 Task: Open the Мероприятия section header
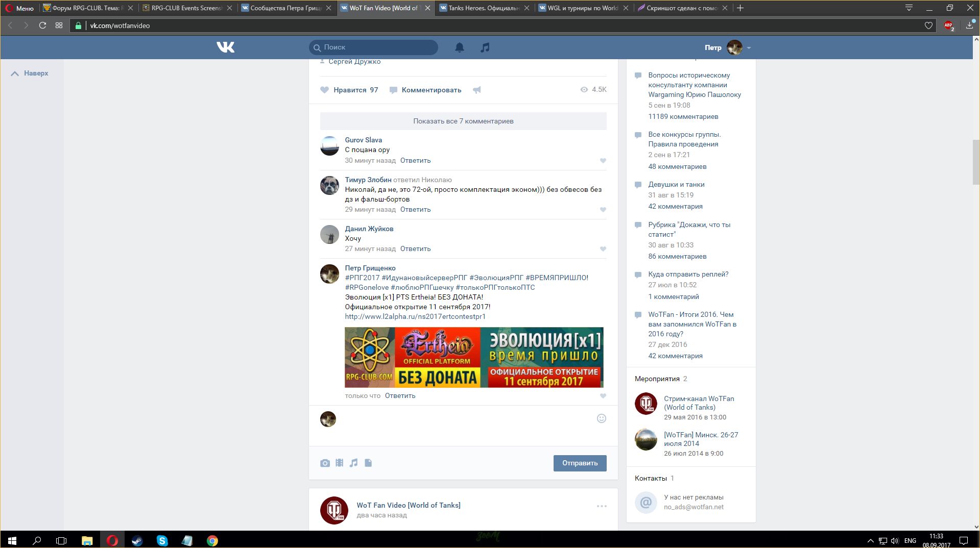click(657, 379)
